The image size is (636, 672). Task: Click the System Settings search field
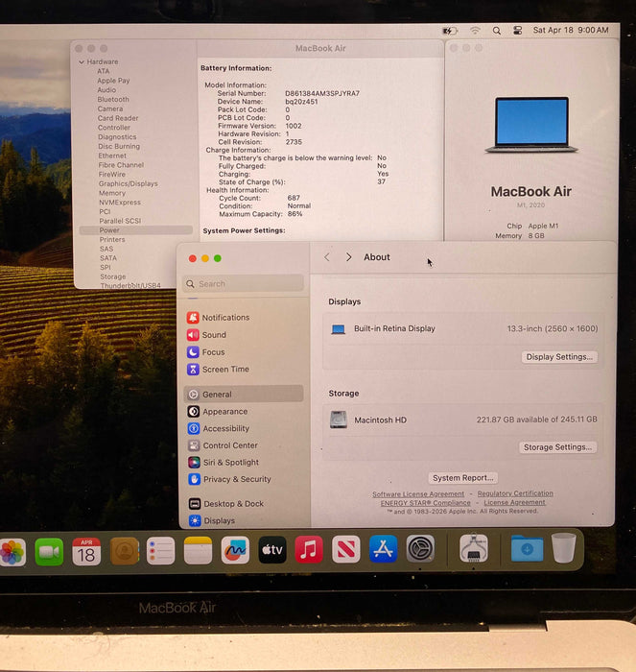(244, 284)
